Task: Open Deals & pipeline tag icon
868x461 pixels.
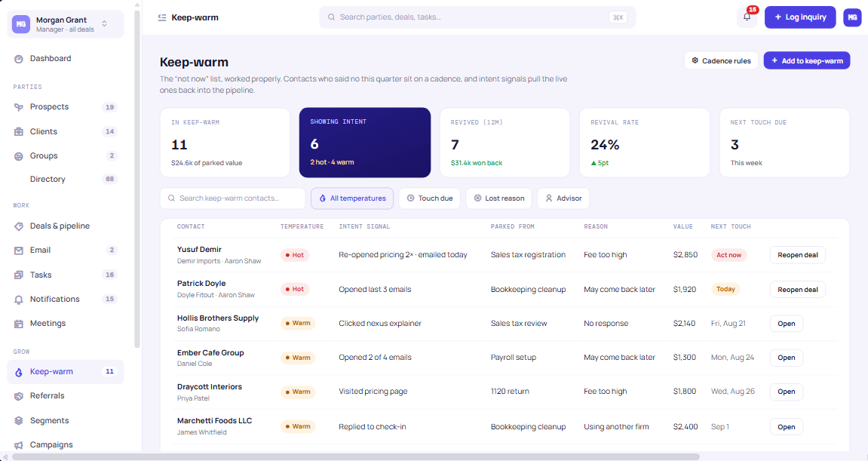Action: (19, 226)
